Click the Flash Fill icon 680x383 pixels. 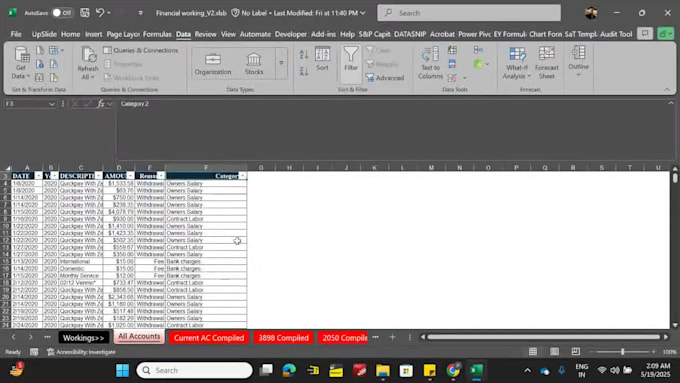coord(452,50)
